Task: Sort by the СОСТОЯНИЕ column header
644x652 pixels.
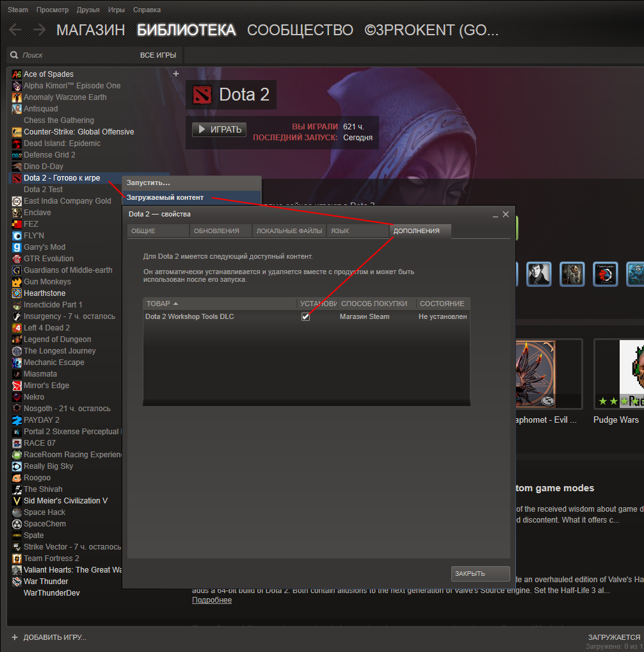Action: (443, 304)
